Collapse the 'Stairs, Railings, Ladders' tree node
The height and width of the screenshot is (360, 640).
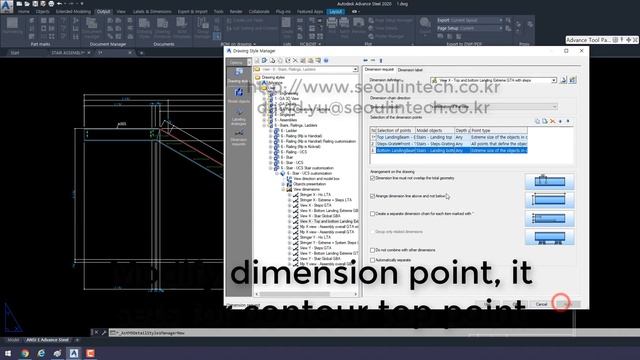(264, 125)
